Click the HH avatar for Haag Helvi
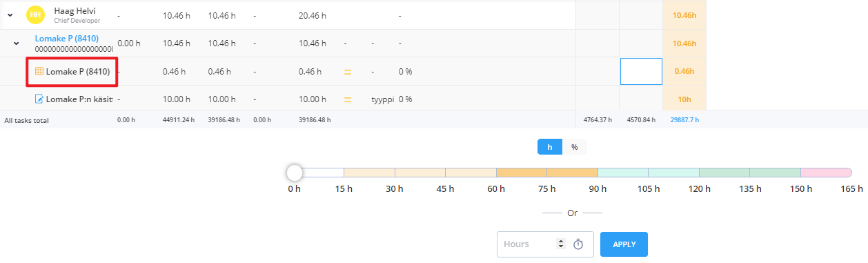 (36, 14)
